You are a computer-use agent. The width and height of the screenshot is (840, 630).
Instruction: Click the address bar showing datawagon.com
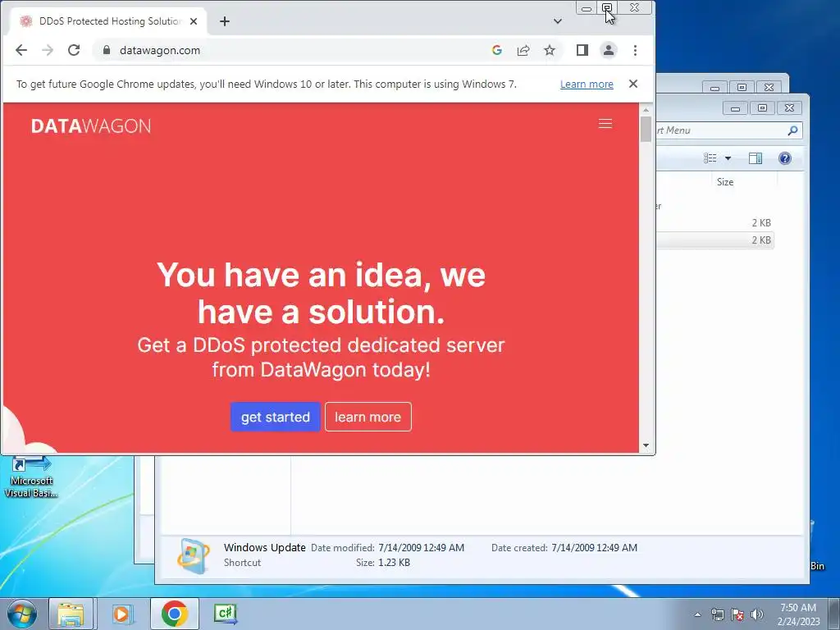300,50
